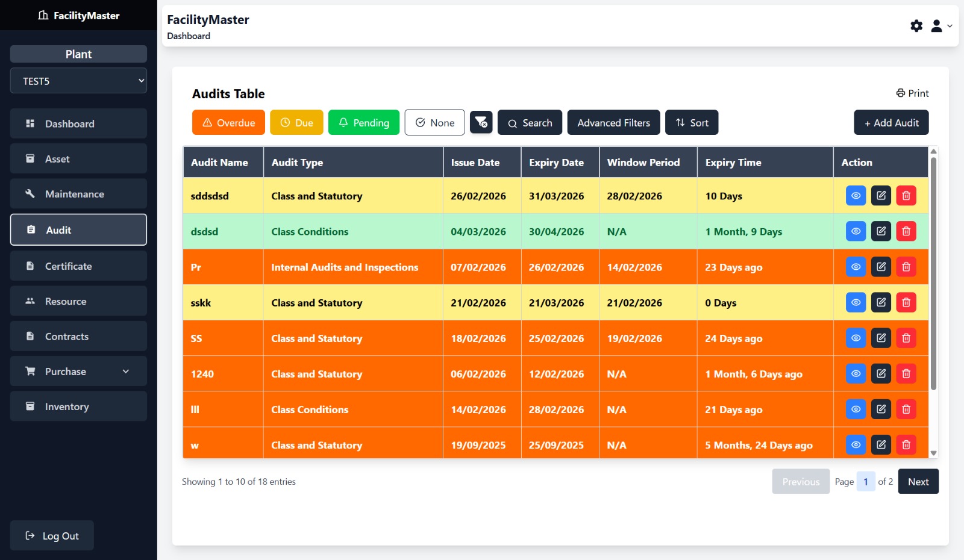
Task: Delete the SS audit row
Action: tap(906, 338)
